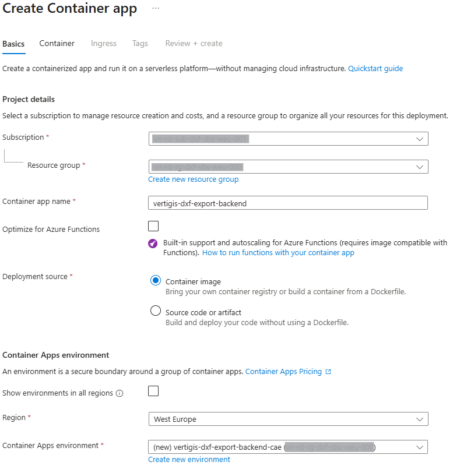Click the Create new resource group link
Viewport: 460px width, 476px height.
tap(193, 179)
